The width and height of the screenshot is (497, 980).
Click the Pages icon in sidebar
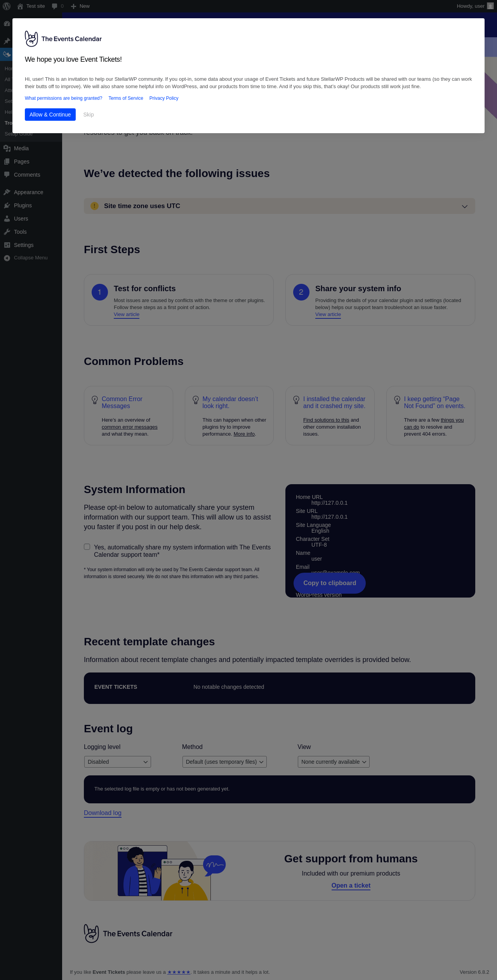(x=7, y=162)
